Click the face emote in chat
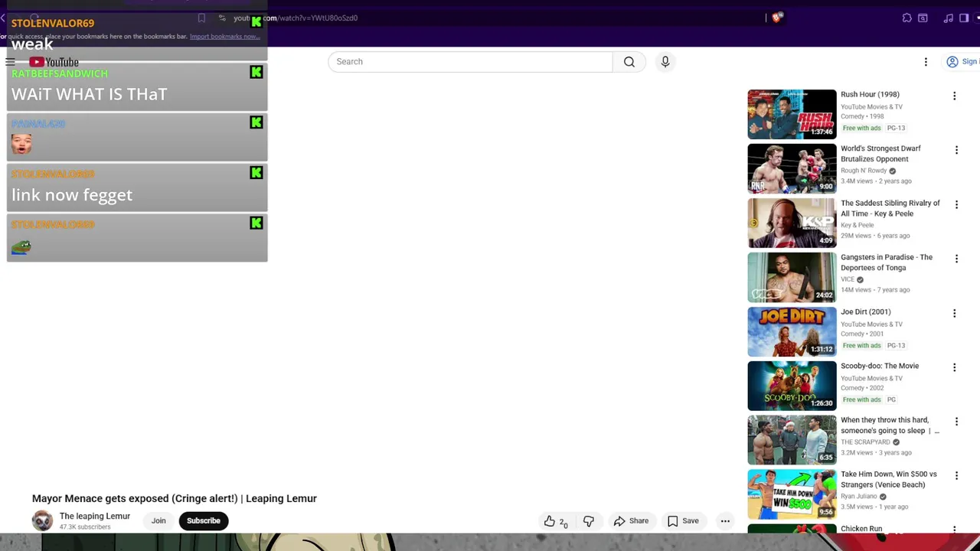The image size is (980, 551). [x=21, y=144]
